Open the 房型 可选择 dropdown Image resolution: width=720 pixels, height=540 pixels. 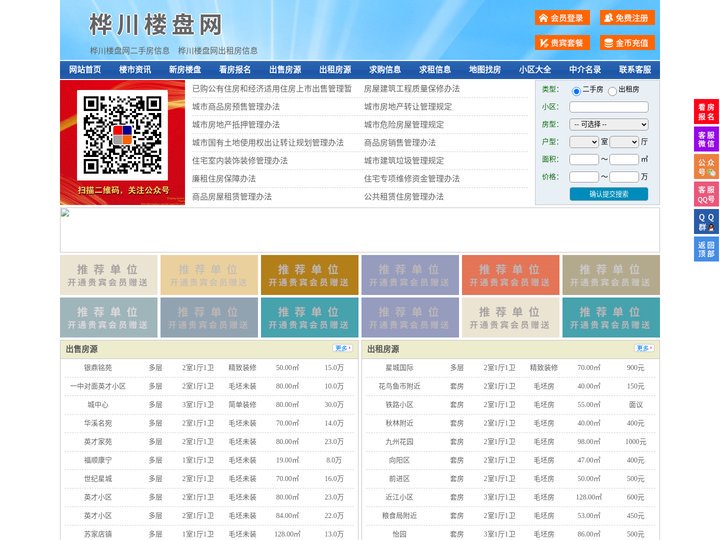click(609, 124)
